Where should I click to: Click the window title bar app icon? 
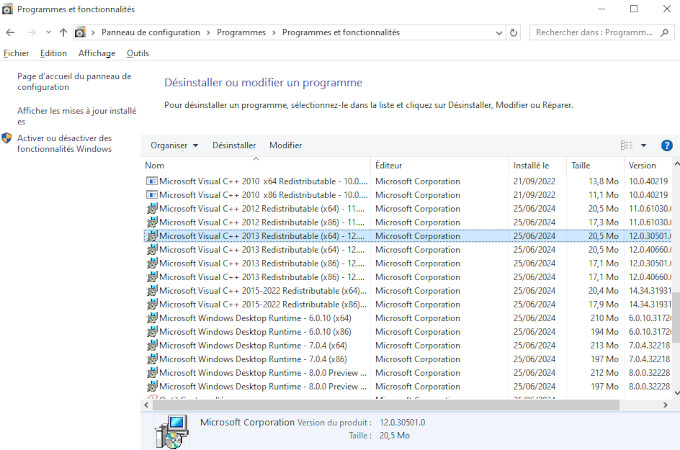pos(7,9)
